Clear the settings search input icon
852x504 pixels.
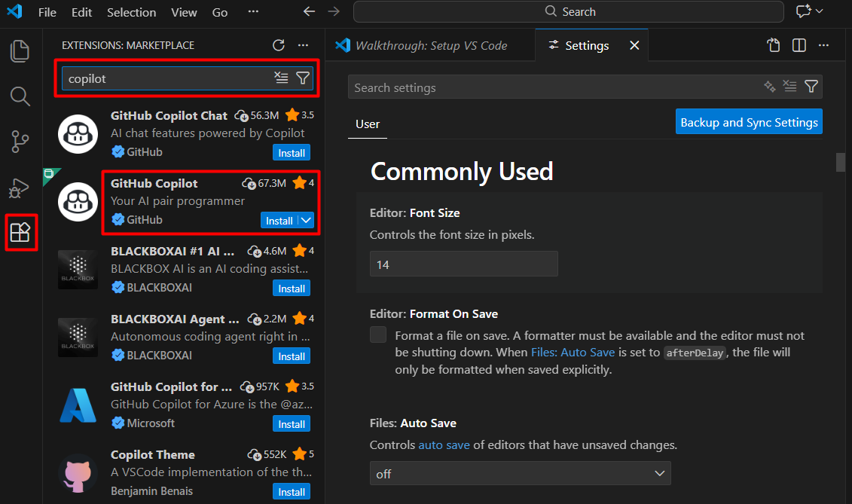tap(789, 87)
